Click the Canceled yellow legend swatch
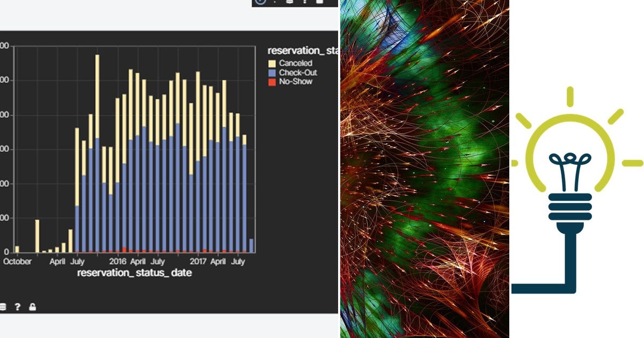The image size is (644, 338). click(x=272, y=63)
